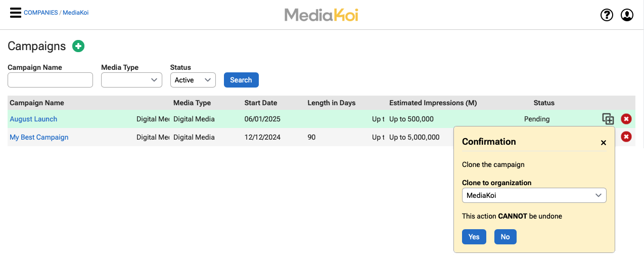
Task: Click the 'Clone the campaign' message text
Action: [493, 164]
